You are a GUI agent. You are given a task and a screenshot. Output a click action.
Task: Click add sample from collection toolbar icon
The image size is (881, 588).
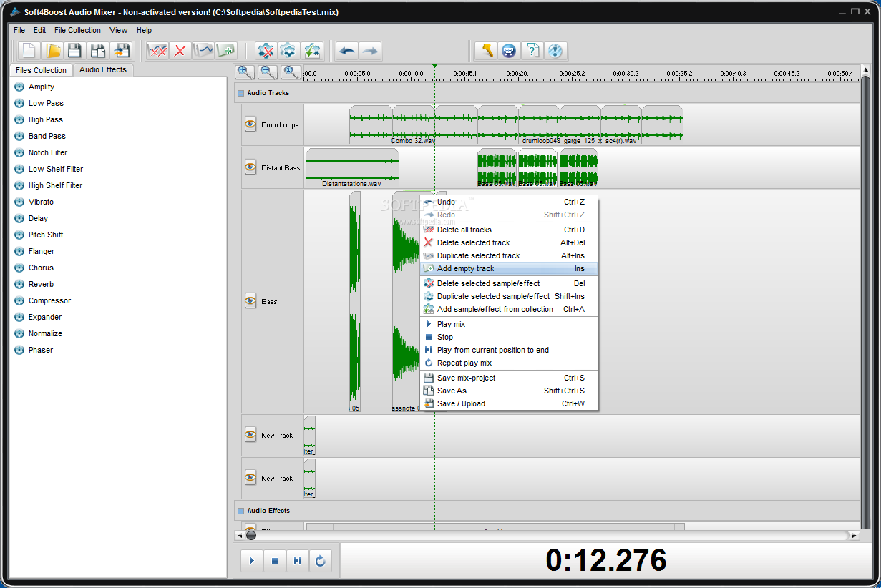click(x=312, y=51)
